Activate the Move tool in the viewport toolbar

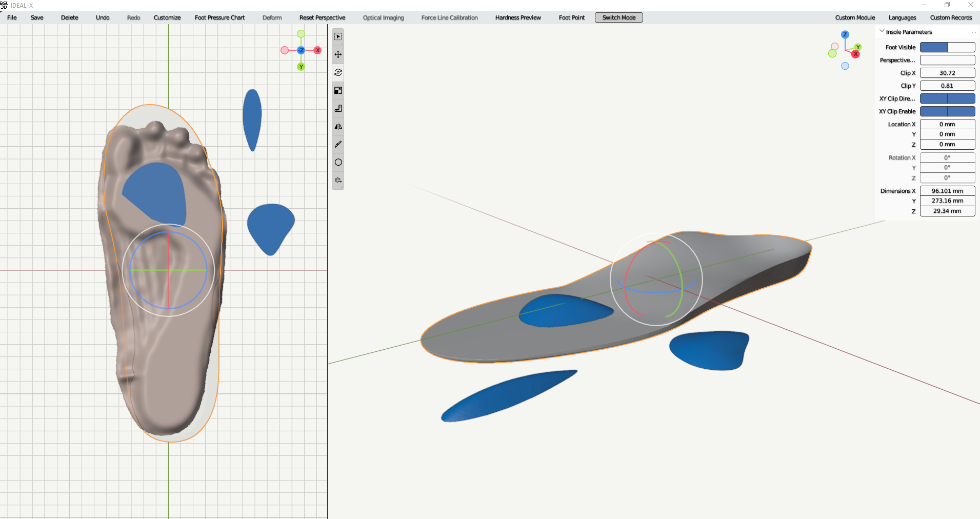coord(338,55)
